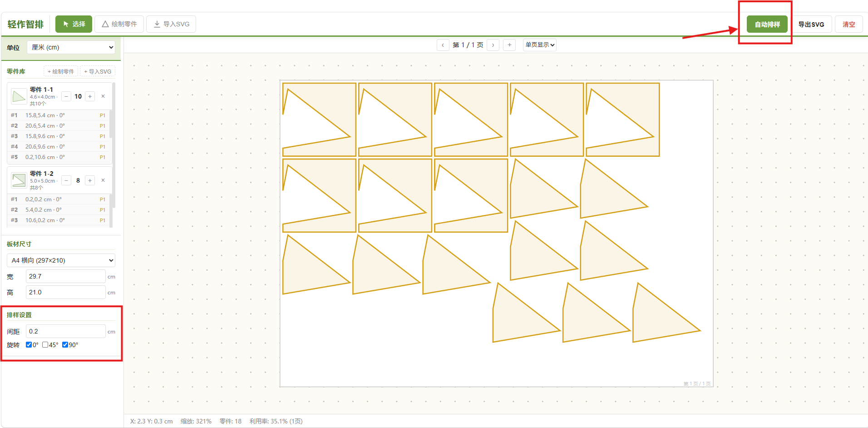The width and height of the screenshot is (868, 428).
Task: Remove 零件 1-2 with the x icon
Action: pyautogui.click(x=103, y=180)
